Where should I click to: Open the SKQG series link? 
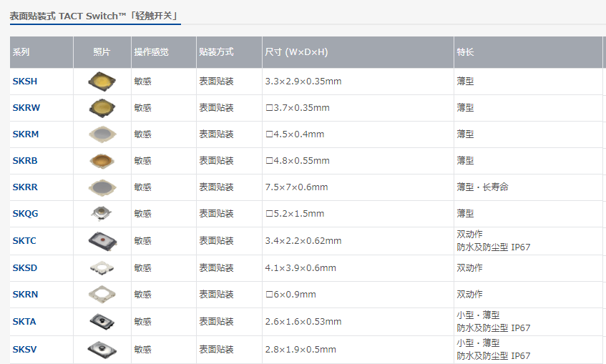click(x=26, y=214)
